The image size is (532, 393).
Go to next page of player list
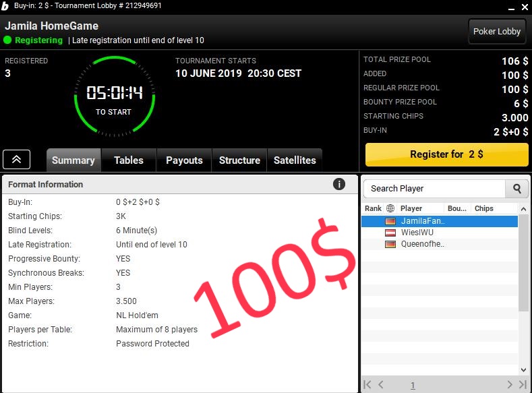[x=510, y=384]
